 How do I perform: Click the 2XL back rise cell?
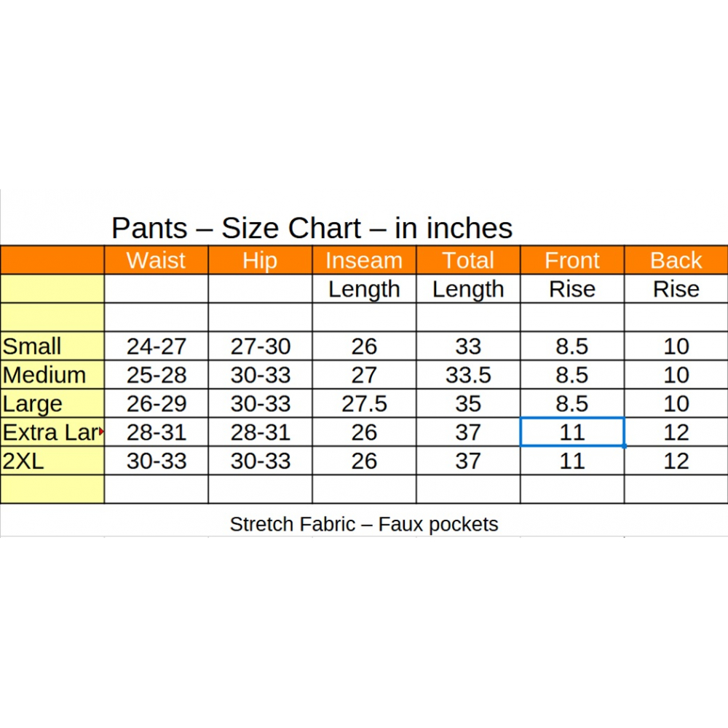coord(676,461)
